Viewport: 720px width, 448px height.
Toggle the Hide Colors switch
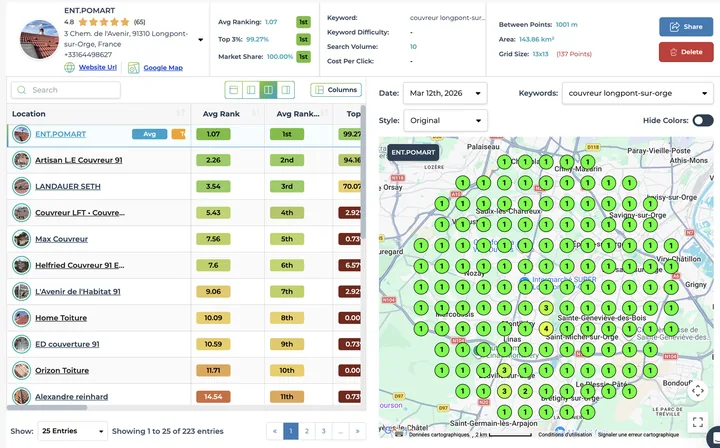click(x=703, y=120)
